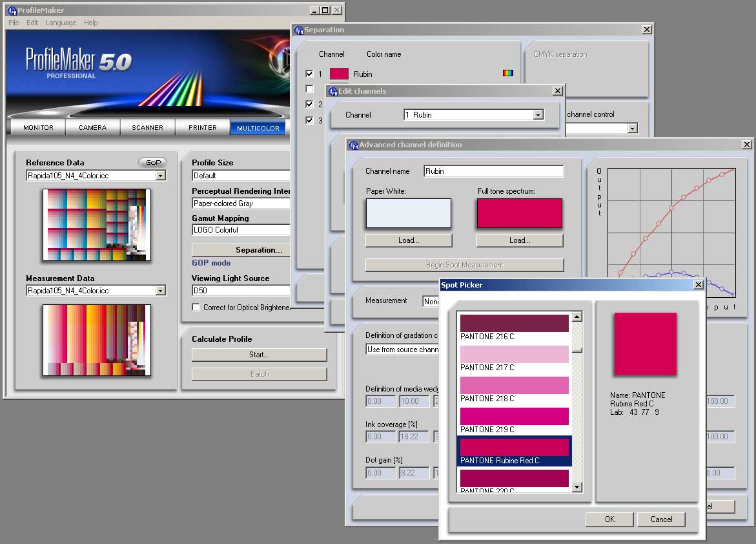Open the Perceptual Rendering Intent dropdown
756x544 pixels.
coord(241,204)
